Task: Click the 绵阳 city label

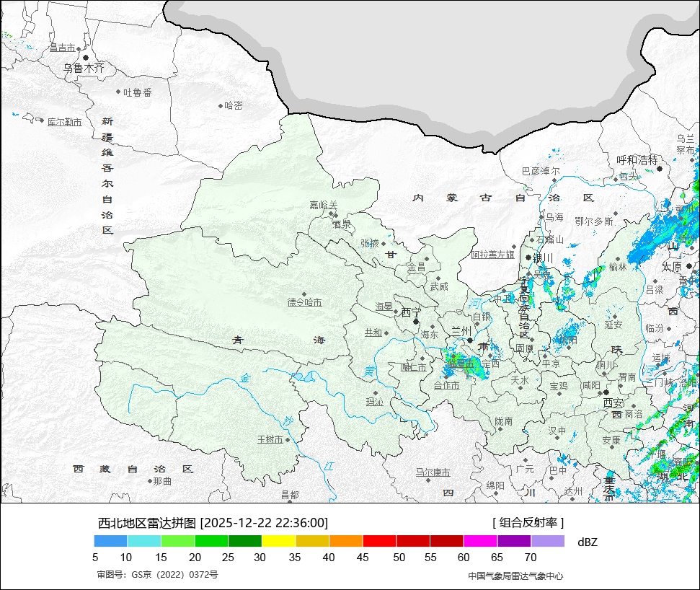Action: pyautogui.click(x=495, y=485)
